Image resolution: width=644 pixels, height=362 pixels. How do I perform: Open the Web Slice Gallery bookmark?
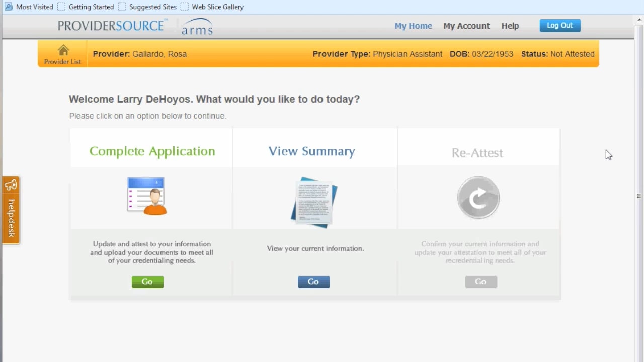point(212,7)
